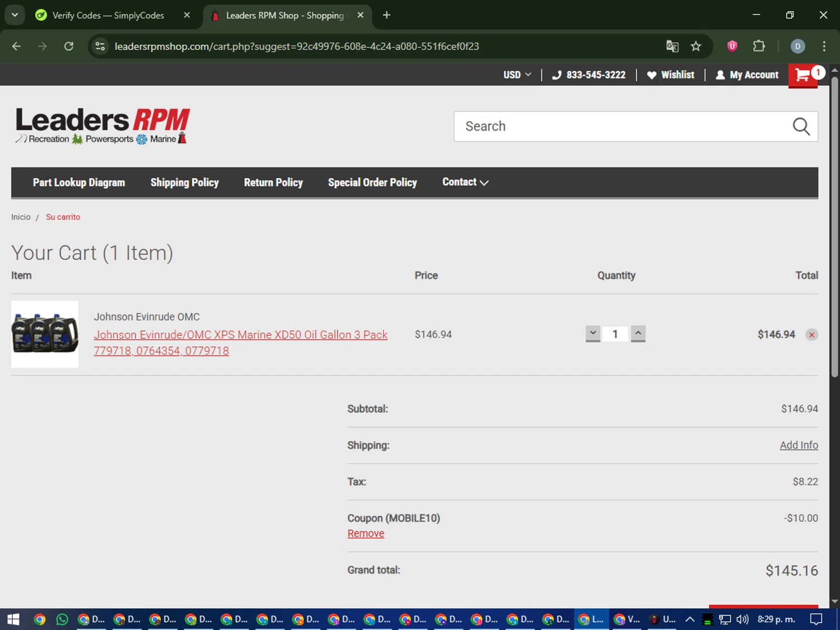Click the 8:29 p. m. clock

776,619
